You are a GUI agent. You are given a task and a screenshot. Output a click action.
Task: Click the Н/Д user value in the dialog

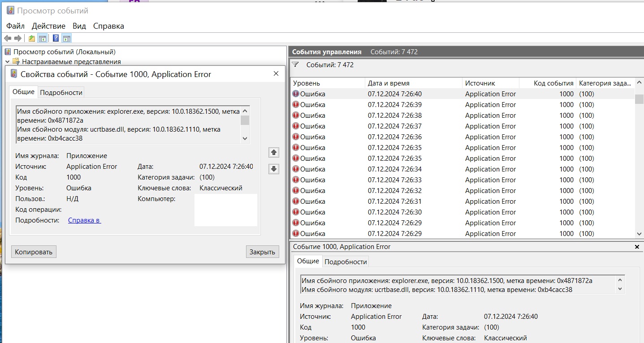tap(72, 199)
